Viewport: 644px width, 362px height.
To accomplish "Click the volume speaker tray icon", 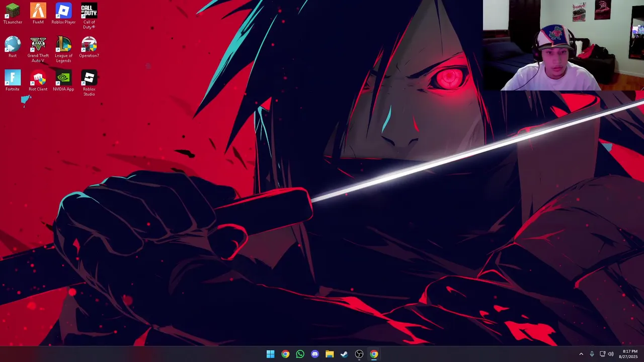I will click(611, 354).
